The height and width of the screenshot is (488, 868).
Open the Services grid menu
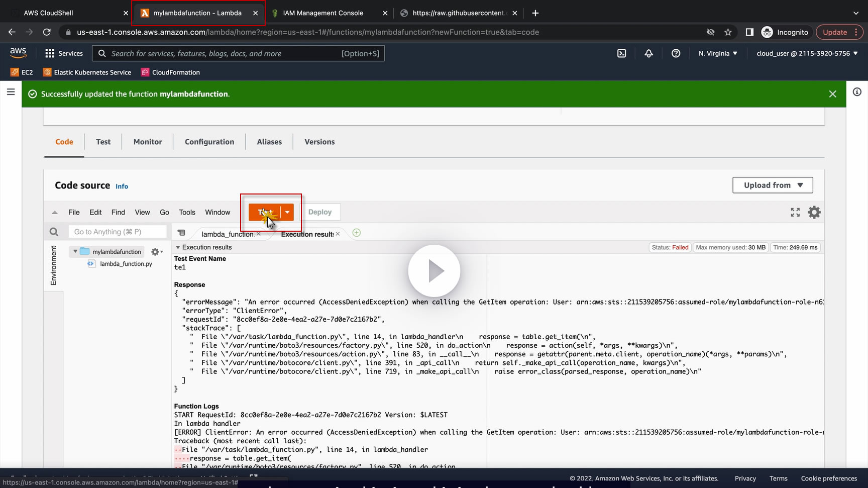point(64,53)
